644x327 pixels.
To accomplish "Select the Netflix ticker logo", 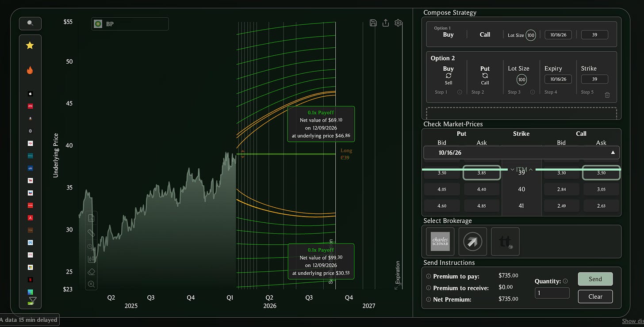I will [30, 280].
